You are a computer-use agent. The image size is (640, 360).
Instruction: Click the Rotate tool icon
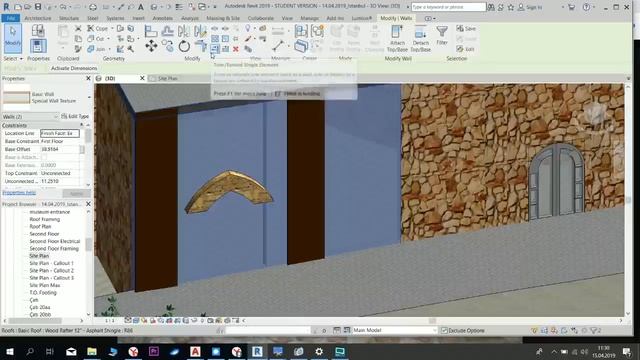tap(184, 46)
